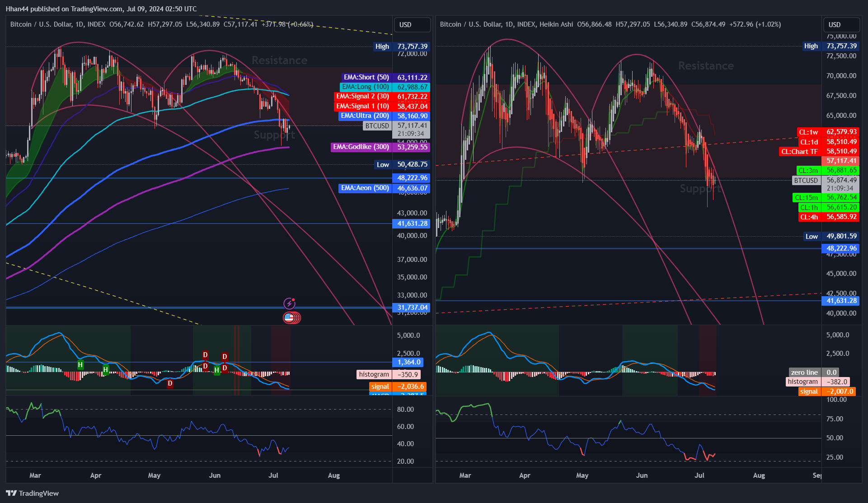This screenshot has width=868, height=503.
Task: Click the Jun label on left time axis
Action: (215, 475)
